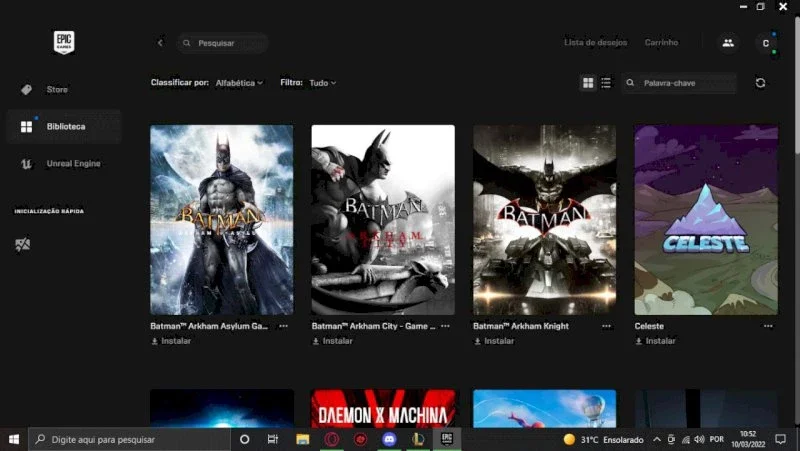
Task: Show hidden system tray icons
Action: pos(657,439)
